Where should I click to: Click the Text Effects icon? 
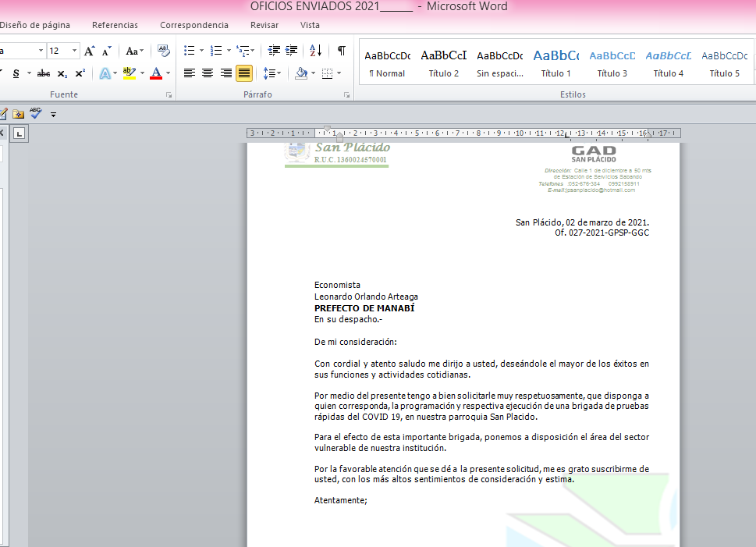(x=105, y=73)
